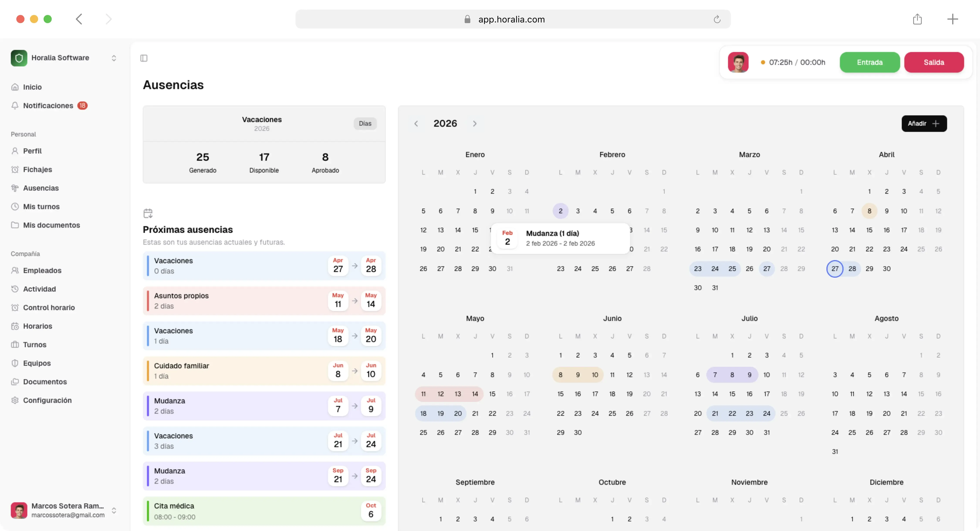Viewport: 980px width, 531px height.
Task: Click the Ausencias palm tree icon
Action: coord(15,188)
